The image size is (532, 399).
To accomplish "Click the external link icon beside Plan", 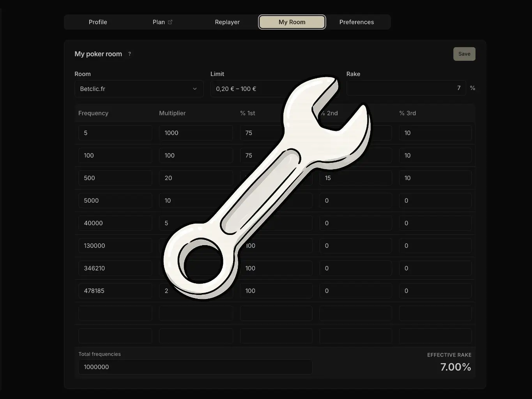I will pos(170,22).
